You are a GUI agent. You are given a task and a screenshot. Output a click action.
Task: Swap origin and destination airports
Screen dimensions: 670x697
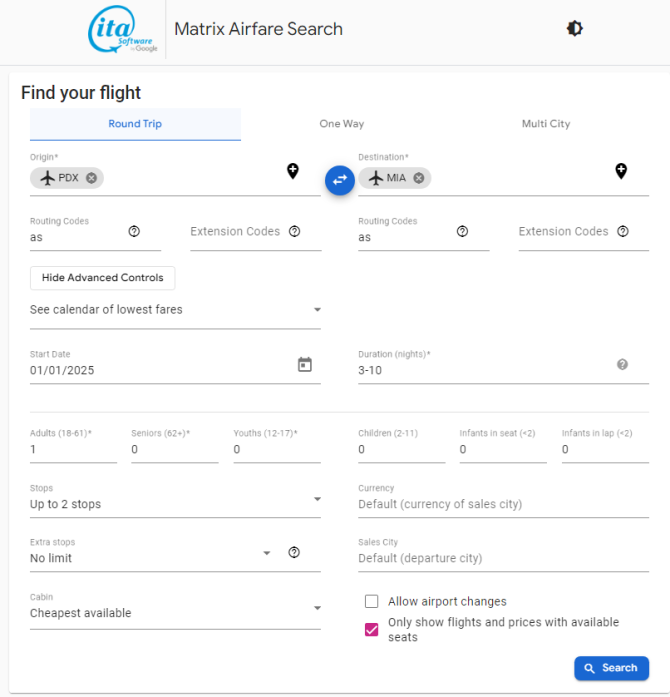[340, 180]
